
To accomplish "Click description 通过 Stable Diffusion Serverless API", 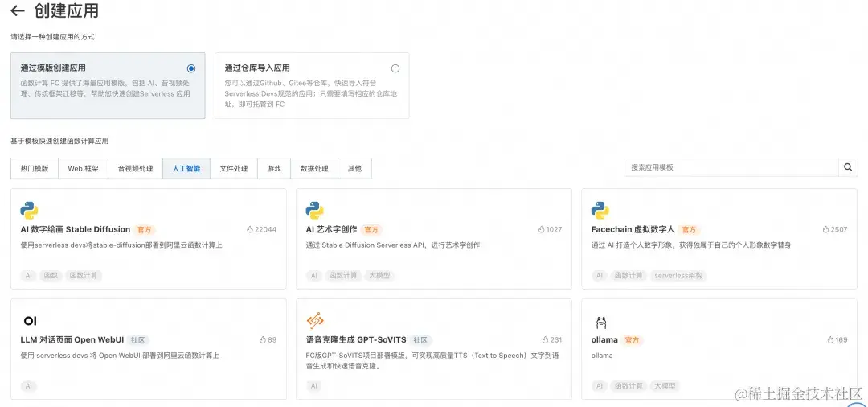I will click(392, 245).
